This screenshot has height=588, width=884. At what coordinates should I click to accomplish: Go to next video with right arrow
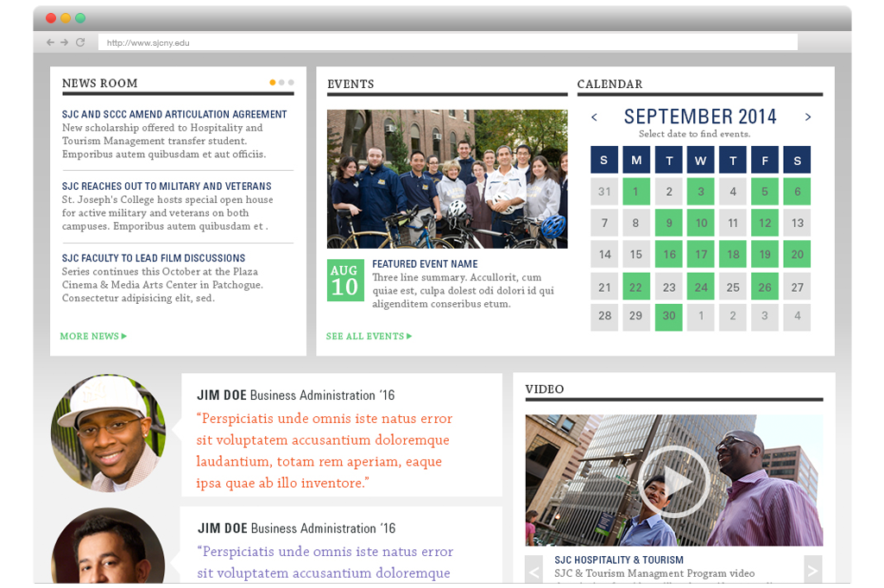[x=812, y=571]
